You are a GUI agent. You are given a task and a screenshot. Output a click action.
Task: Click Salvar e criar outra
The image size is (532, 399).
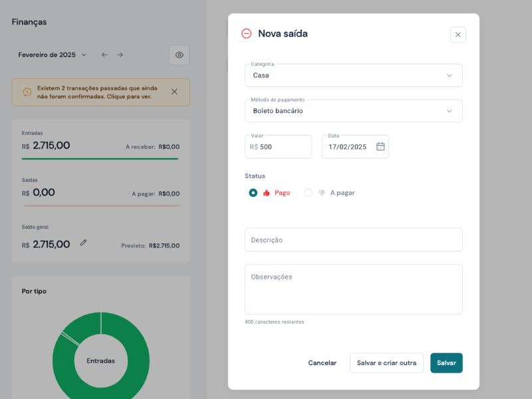click(386, 363)
